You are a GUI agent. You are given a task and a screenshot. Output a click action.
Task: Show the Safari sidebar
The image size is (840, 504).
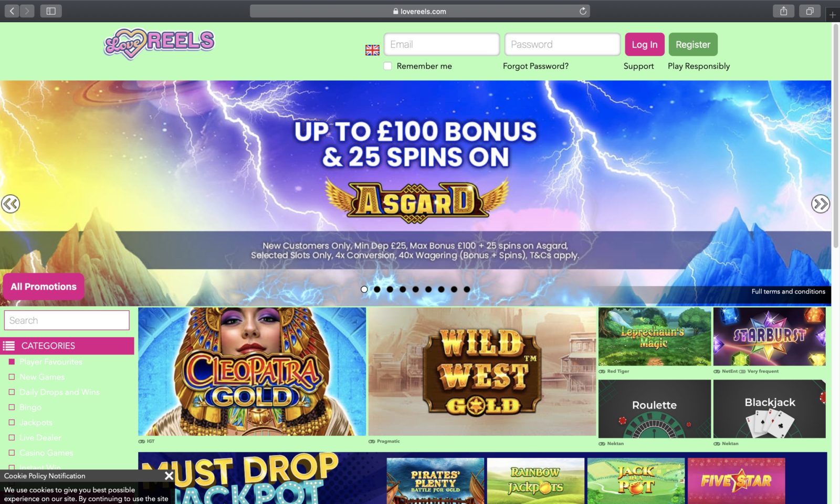[x=51, y=11]
